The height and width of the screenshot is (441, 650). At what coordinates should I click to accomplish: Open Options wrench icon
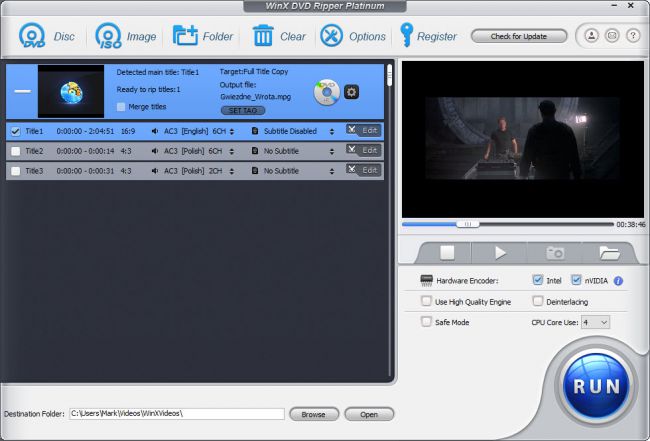coord(331,37)
